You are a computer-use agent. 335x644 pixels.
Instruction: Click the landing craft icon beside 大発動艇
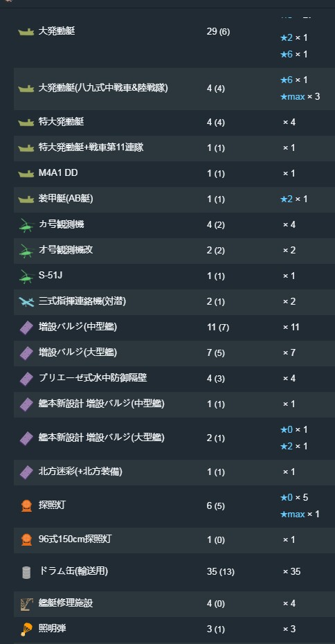click(26, 32)
